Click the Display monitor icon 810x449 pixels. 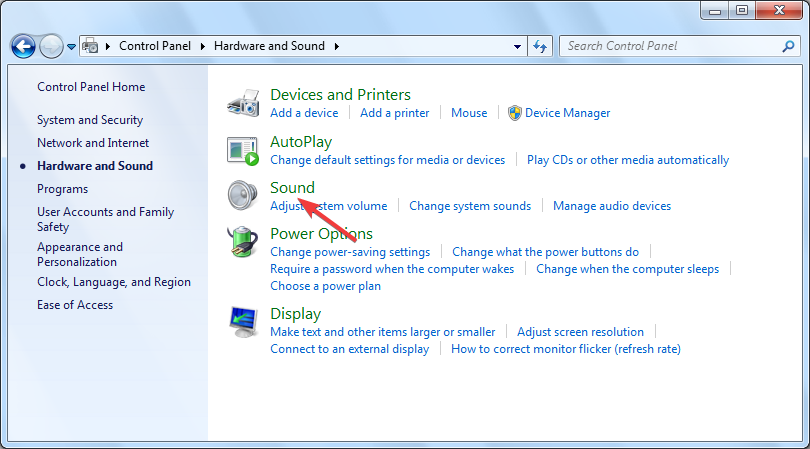pos(243,322)
